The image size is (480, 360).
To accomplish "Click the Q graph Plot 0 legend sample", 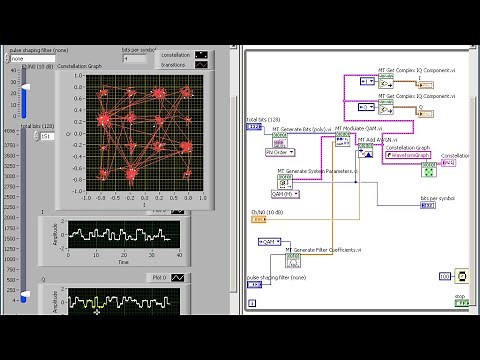I will pos(177,277).
